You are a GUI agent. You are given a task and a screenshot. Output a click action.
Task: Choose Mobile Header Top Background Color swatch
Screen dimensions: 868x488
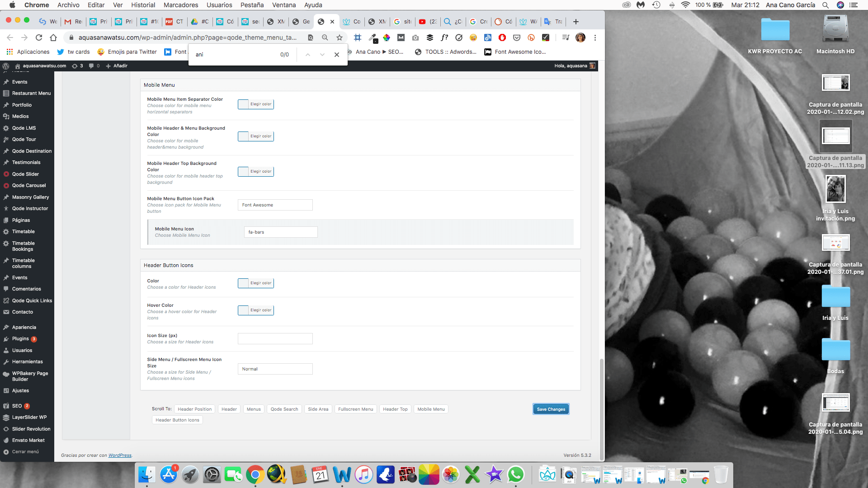pyautogui.click(x=256, y=172)
